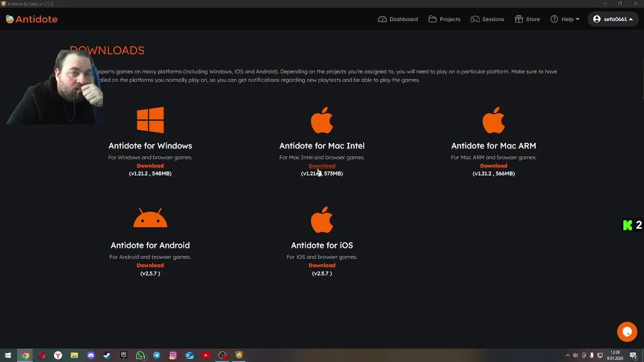Screen dimensions: 644x362
Task: Click the '(v1.21.2 , 566MB)' version text
Action: click(x=494, y=173)
